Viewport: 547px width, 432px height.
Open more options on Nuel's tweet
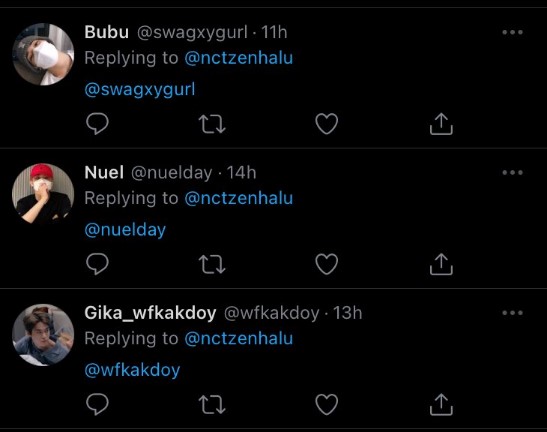(x=512, y=172)
